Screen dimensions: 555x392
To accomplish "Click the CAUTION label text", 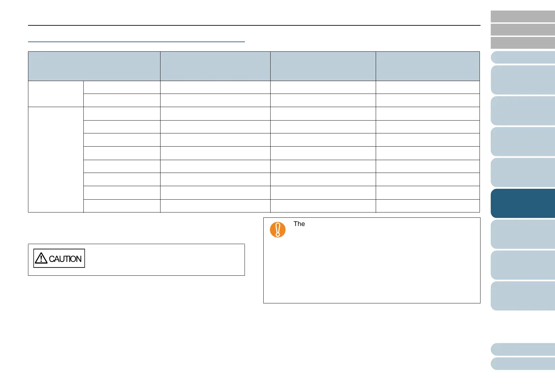I will 65,259.
